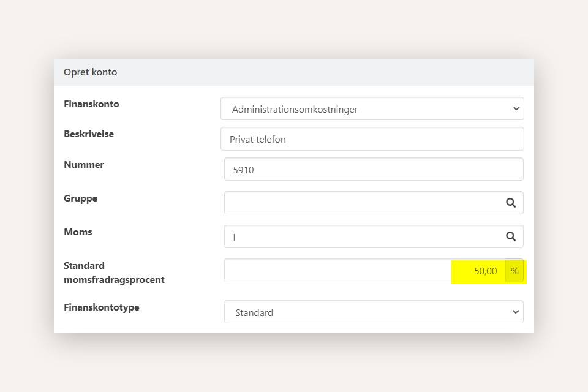Focus the Beskrivelse field containing Privat telefon
The width and height of the screenshot is (588, 392).
pyautogui.click(x=372, y=139)
